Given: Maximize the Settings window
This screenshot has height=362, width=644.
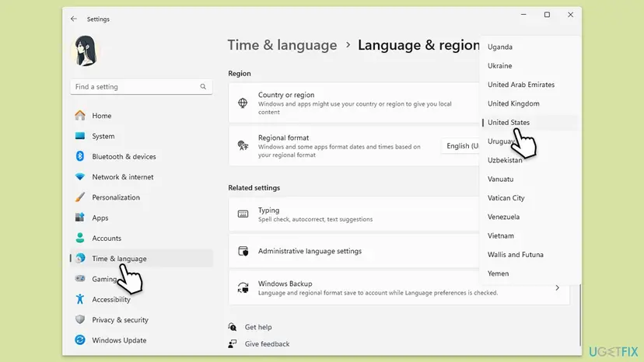Looking at the screenshot, I should point(547,15).
